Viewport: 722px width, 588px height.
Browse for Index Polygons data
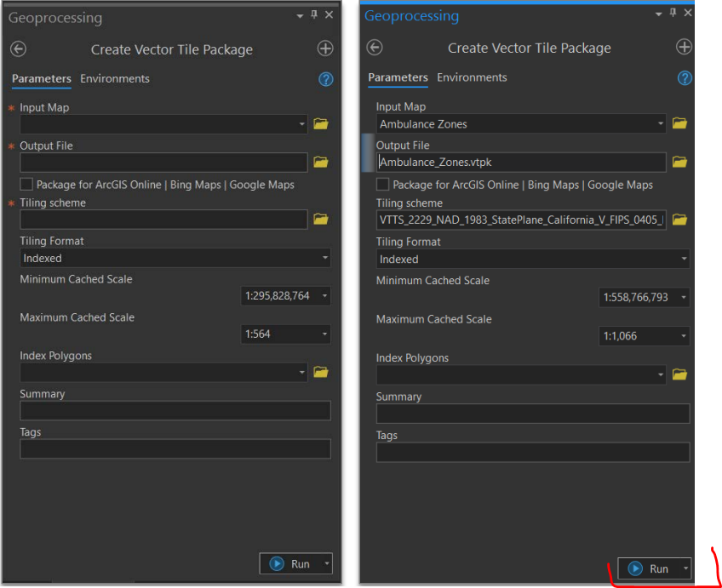pos(679,374)
